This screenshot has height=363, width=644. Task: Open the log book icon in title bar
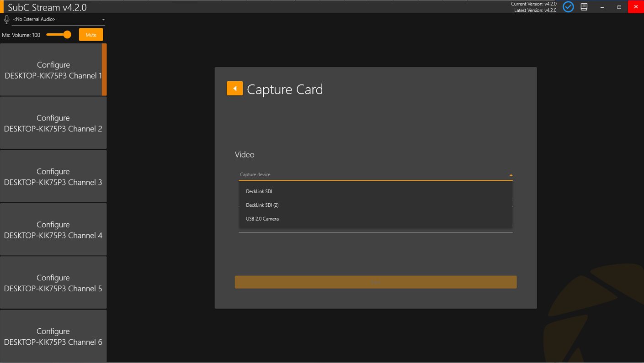pyautogui.click(x=584, y=7)
